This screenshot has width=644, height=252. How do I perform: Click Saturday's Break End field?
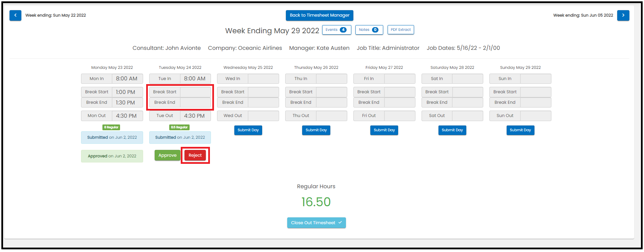coord(468,102)
